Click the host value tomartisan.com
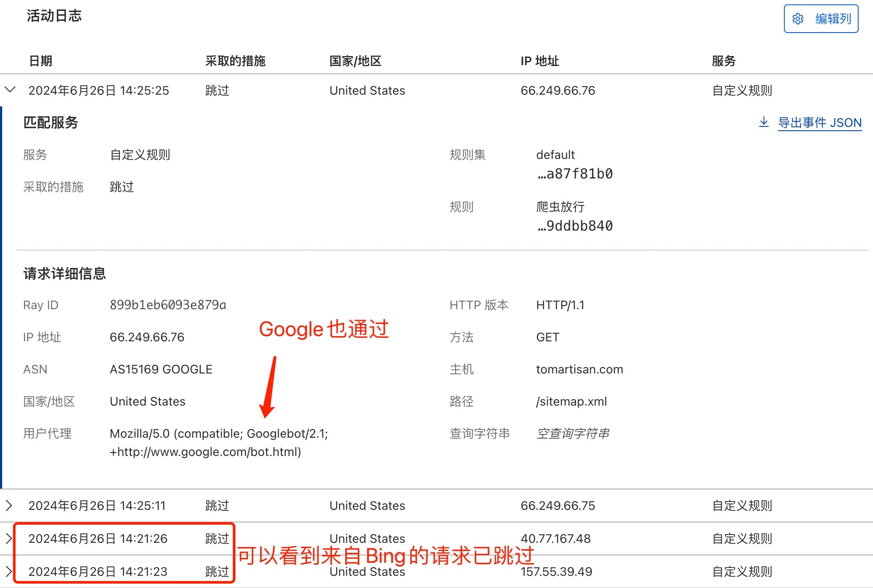This screenshot has width=873, height=588. [579, 369]
